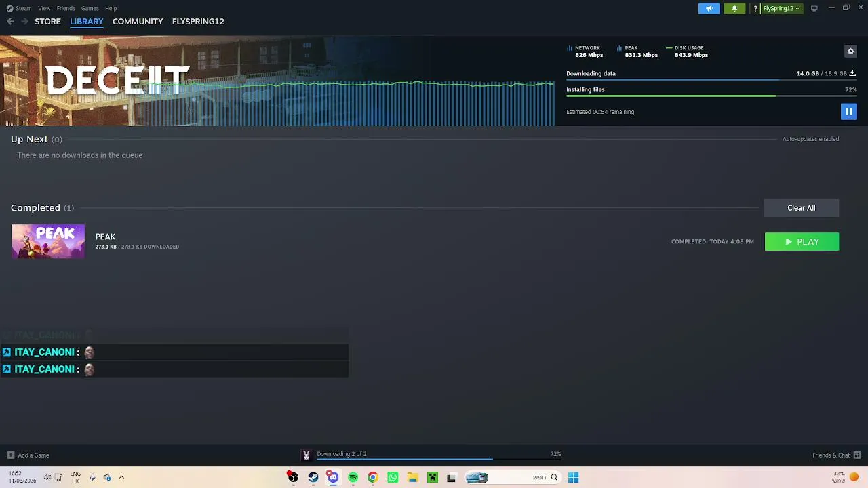
Task: Open the Friends & Chat icon
Action: pyautogui.click(x=857, y=455)
